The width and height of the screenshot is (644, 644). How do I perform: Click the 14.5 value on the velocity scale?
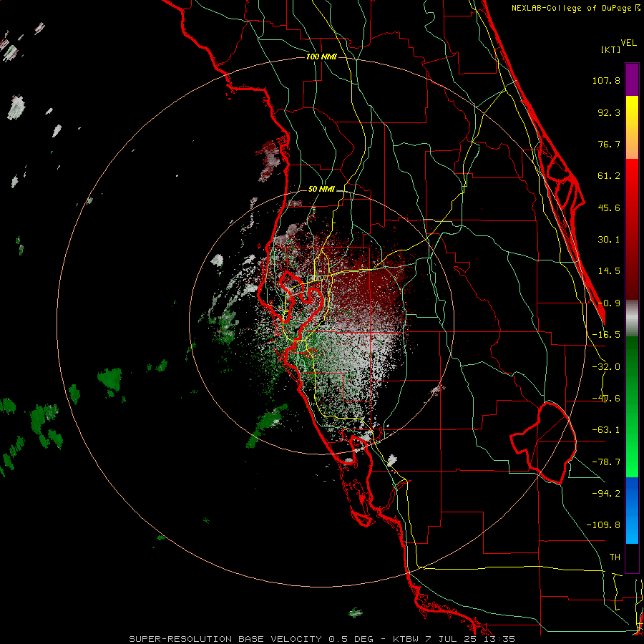[x=609, y=271]
